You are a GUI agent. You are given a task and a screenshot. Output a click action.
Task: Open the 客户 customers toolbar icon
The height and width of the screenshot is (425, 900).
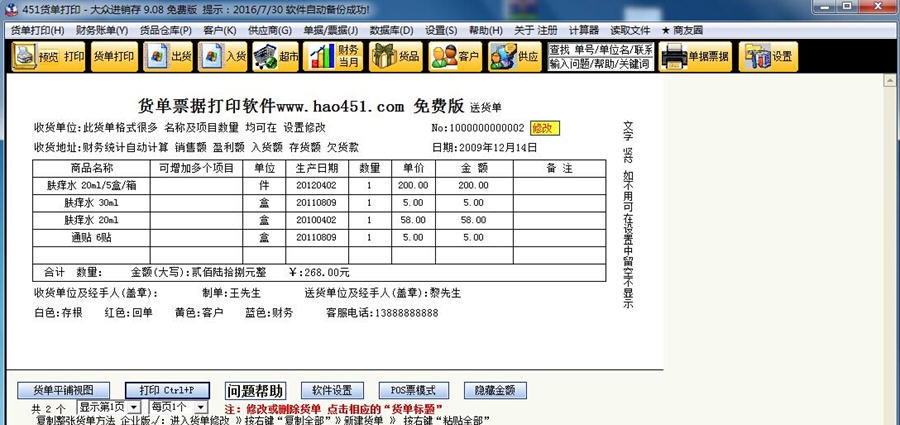pos(455,56)
